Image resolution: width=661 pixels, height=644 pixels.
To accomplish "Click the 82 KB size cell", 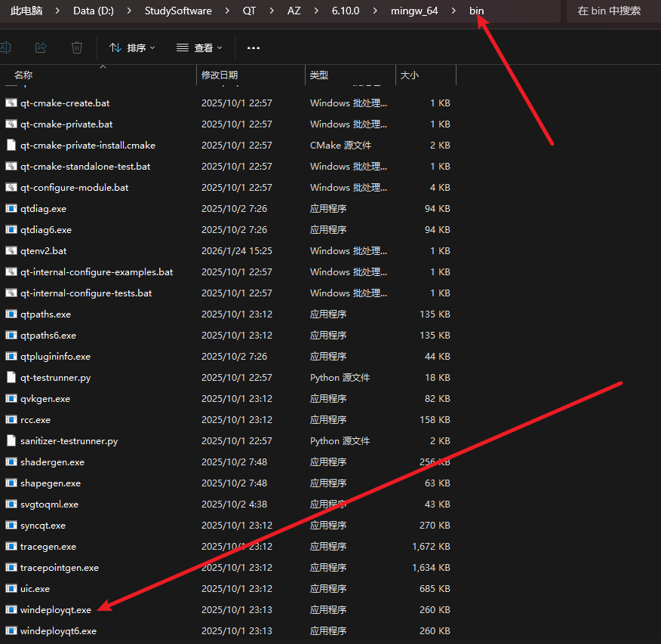I will click(x=438, y=398).
